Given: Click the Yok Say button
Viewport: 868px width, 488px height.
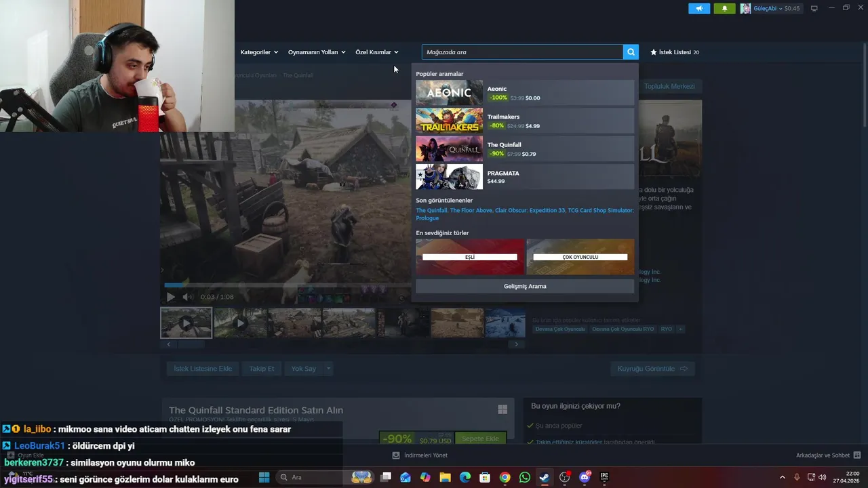Looking at the screenshot, I should pos(303,369).
